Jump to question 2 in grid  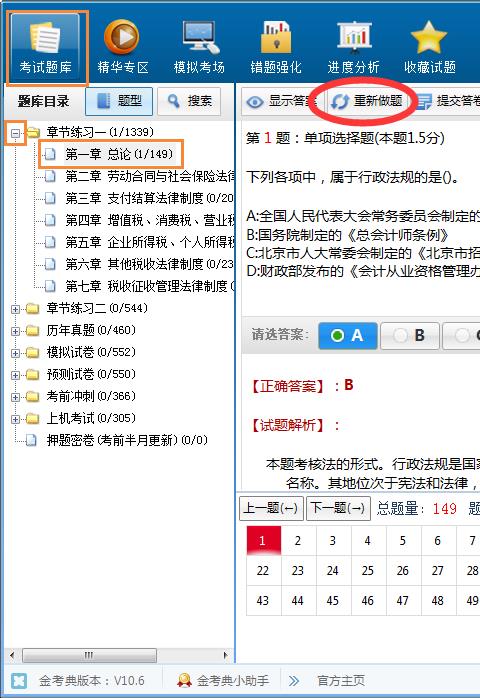(298, 540)
